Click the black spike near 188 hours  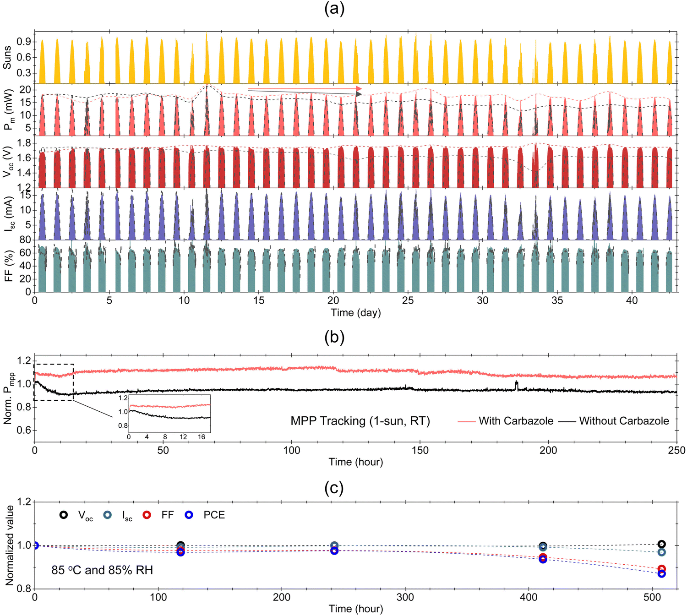point(517,385)
